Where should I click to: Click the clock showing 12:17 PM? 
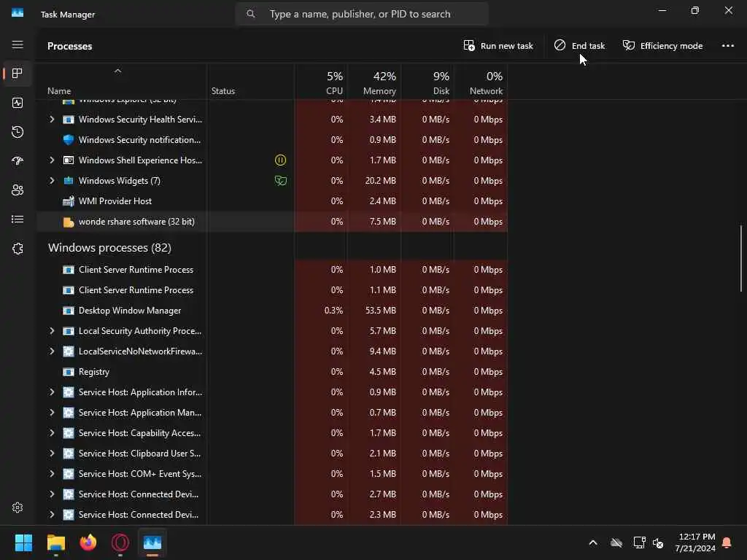click(697, 537)
